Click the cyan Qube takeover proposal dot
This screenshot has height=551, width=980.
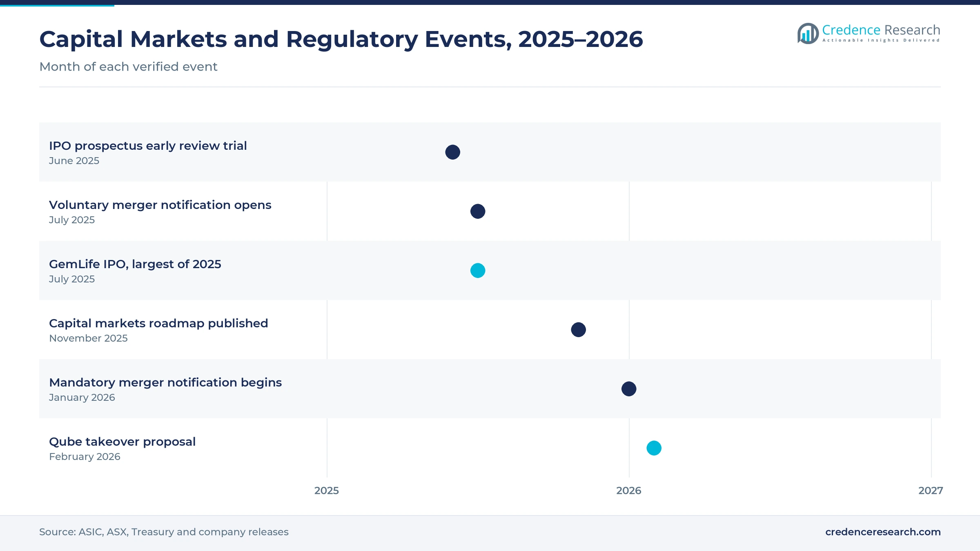(654, 448)
